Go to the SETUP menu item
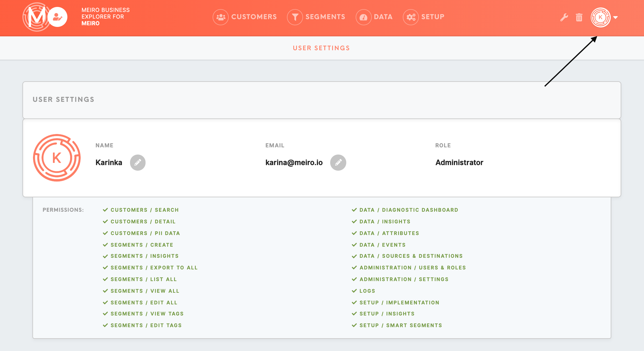This screenshot has height=351, width=644. [433, 17]
